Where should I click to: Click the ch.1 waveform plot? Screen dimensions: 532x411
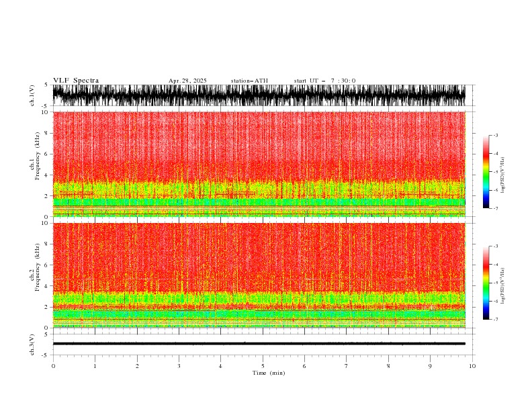pos(259,95)
